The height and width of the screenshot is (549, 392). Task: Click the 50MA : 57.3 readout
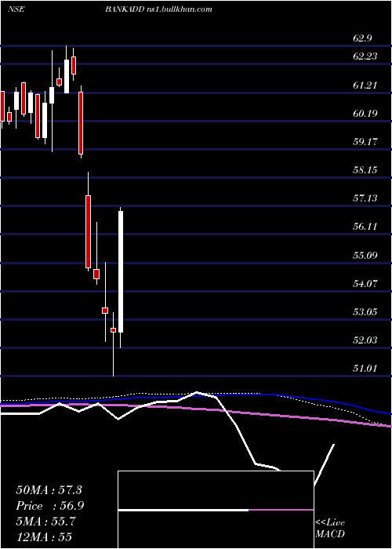tap(49, 490)
